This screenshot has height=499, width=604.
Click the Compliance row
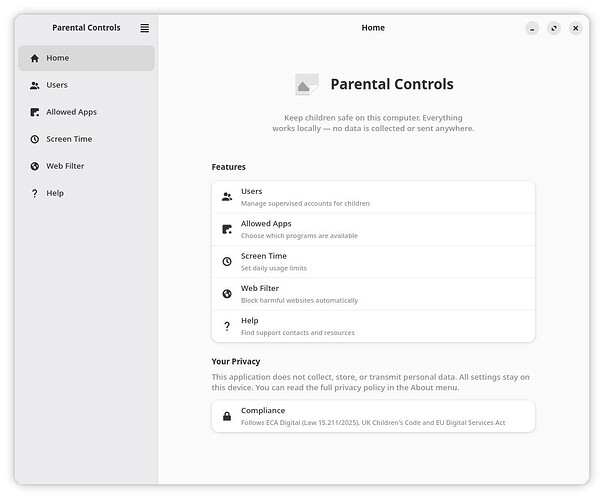click(373, 416)
